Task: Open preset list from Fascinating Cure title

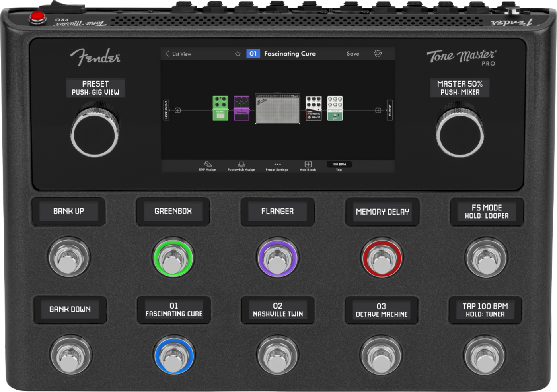Action: click(290, 54)
